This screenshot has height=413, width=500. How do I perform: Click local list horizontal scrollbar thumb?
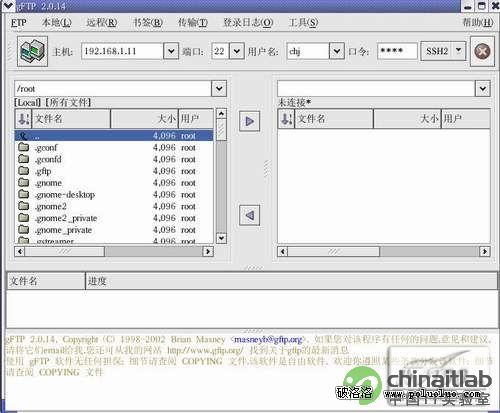coord(65,251)
